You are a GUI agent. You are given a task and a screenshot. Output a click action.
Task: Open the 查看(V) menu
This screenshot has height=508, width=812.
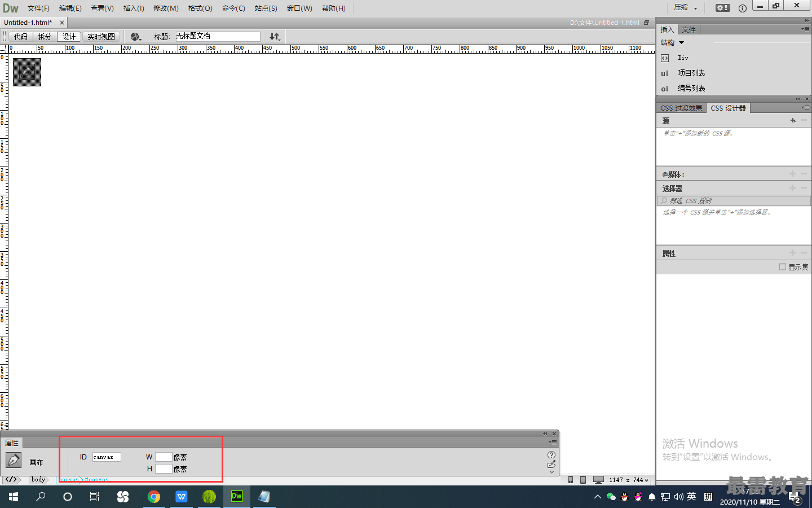[x=102, y=8]
